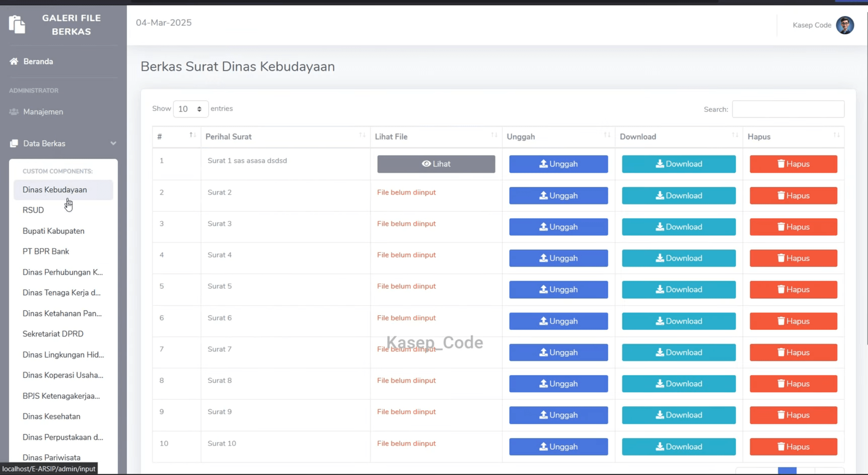Click Download button for Surat 9
Viewport: 868px width, 475px height.
pos(679,415)
